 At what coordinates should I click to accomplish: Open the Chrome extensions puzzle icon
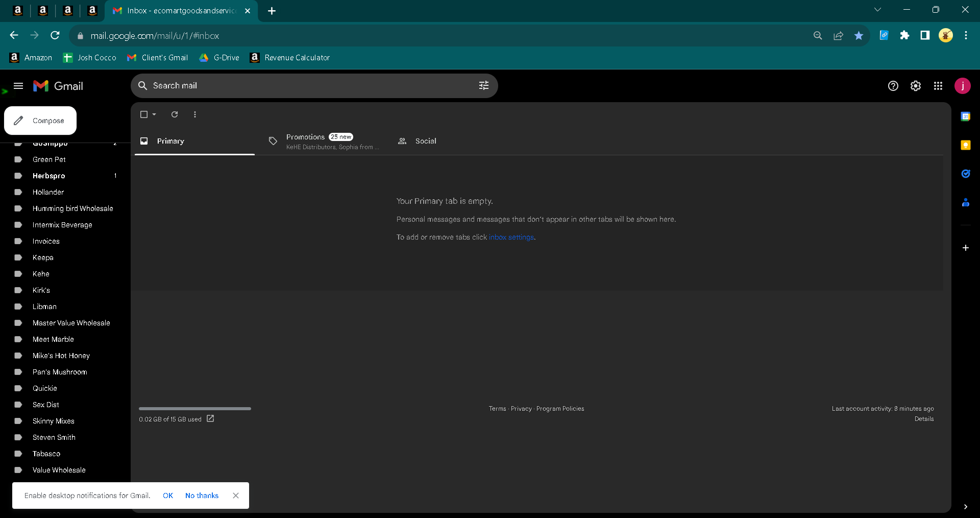[x=905, y=35]
